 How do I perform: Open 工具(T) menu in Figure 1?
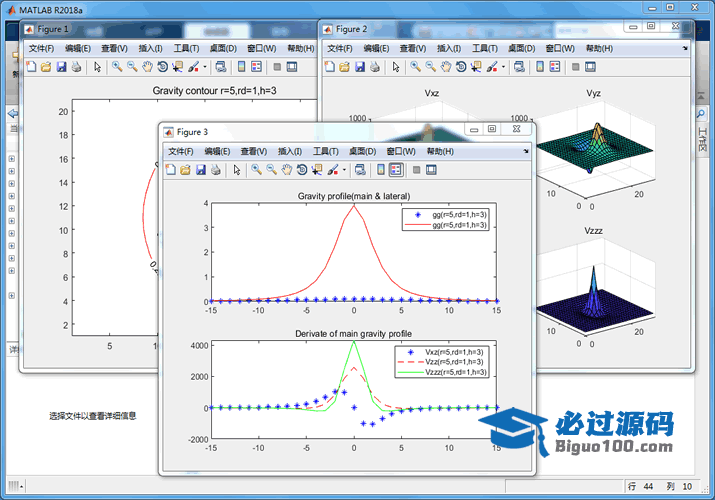186,48
